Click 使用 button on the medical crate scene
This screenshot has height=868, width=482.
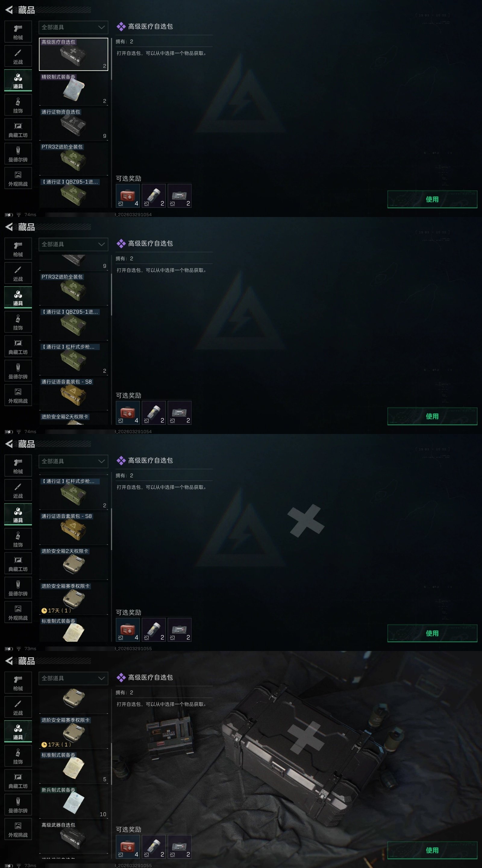click(x=432, y=850)
